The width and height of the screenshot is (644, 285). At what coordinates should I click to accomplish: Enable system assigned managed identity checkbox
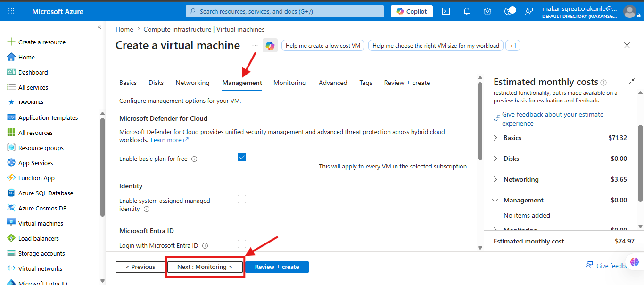pyautogui.click(x=242, y=199)
